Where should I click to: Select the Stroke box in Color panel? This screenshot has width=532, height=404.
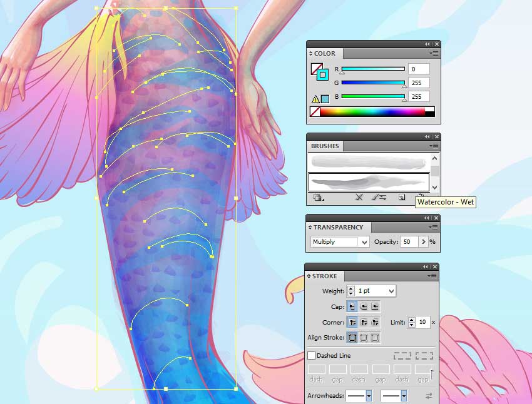pyautogui.click(x=323, y=74)
